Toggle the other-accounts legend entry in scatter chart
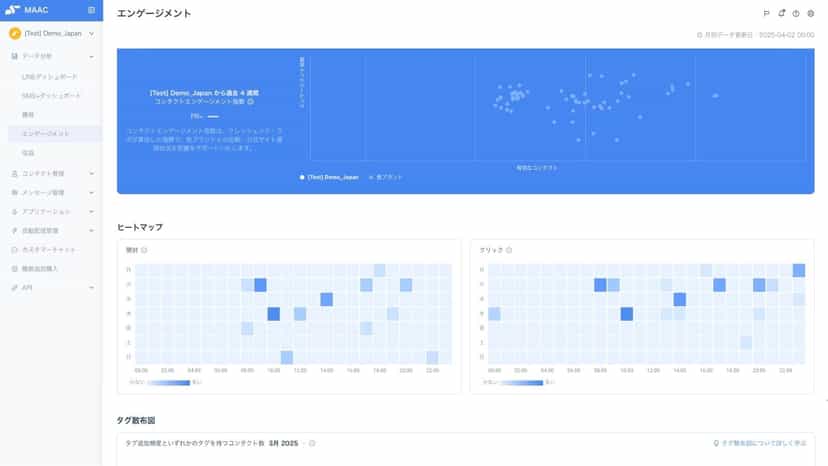828x466 pixels. [x=385, y=177]
